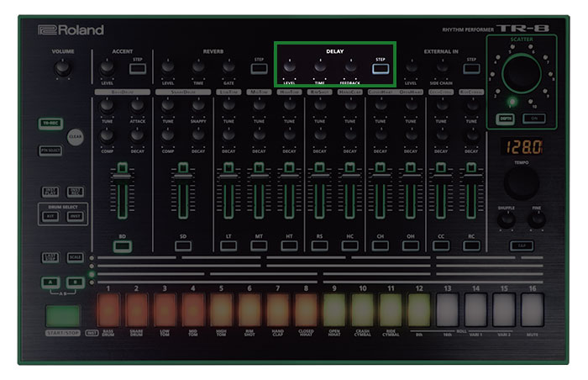The height and width of the screenshot is (380, 588).
Task: Click the External In LEVEL knob
Action: tap(412, 67)
